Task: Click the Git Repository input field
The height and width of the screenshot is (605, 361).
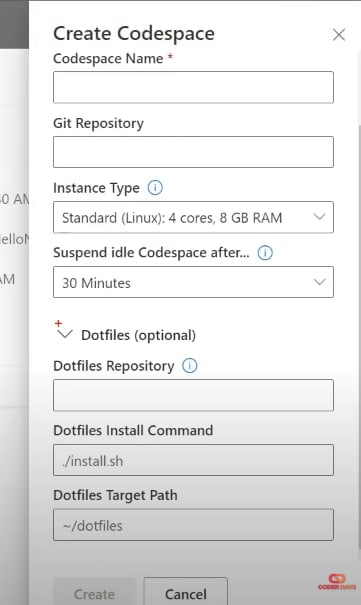Action: tap(193, 152)
